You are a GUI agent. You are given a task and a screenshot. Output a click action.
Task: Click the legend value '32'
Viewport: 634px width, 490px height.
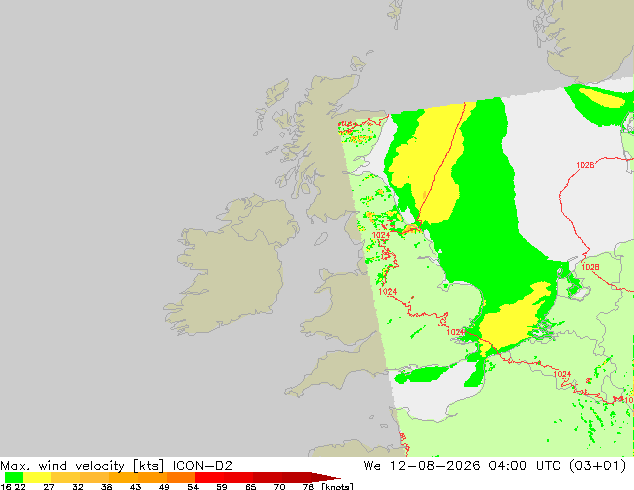78,487
